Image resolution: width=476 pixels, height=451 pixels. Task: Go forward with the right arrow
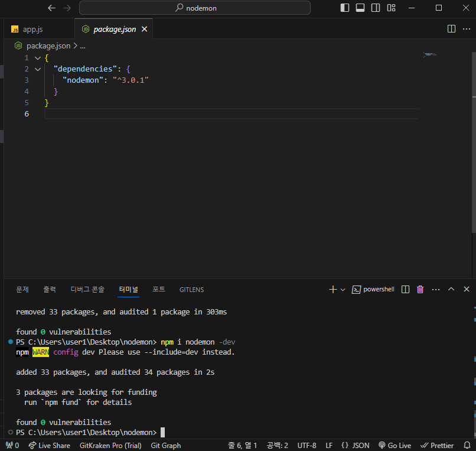tap(67, 8)
